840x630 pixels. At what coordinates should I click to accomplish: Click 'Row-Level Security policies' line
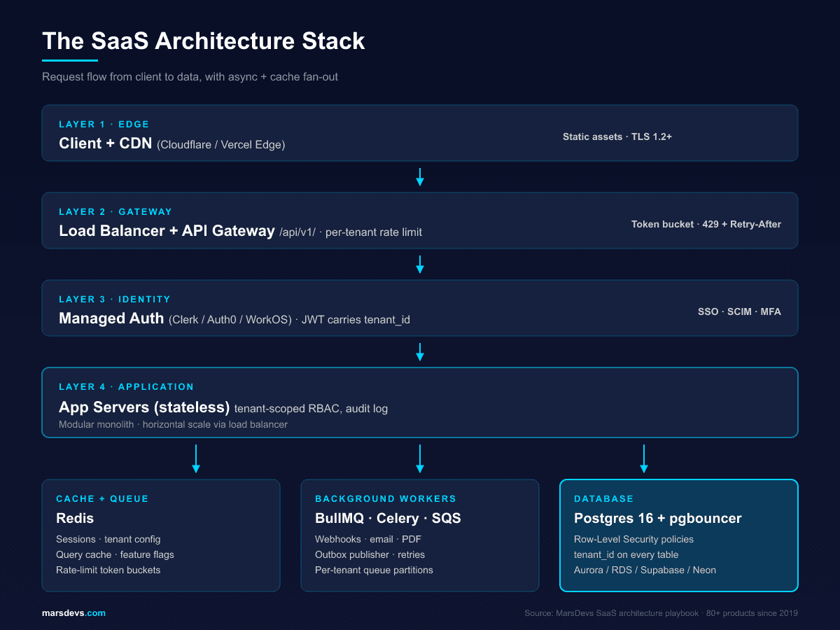(634, 539)
